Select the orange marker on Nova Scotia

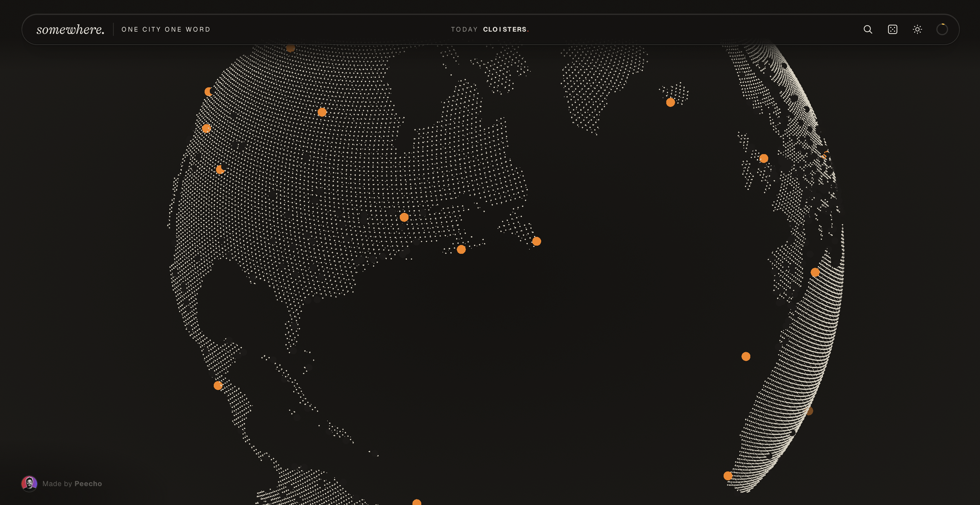click(x=461, y=249)
